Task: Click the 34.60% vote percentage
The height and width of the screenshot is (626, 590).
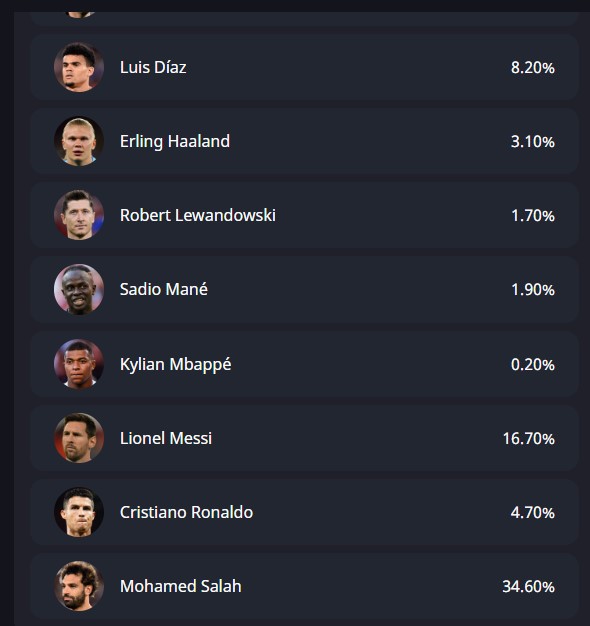Action: [529, 586]
